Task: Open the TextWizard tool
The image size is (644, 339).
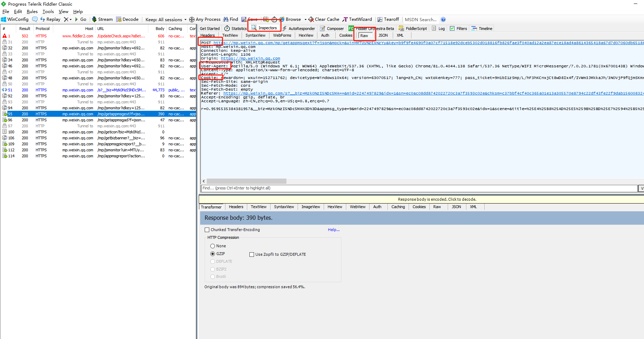Action: (x=357, y=19)
